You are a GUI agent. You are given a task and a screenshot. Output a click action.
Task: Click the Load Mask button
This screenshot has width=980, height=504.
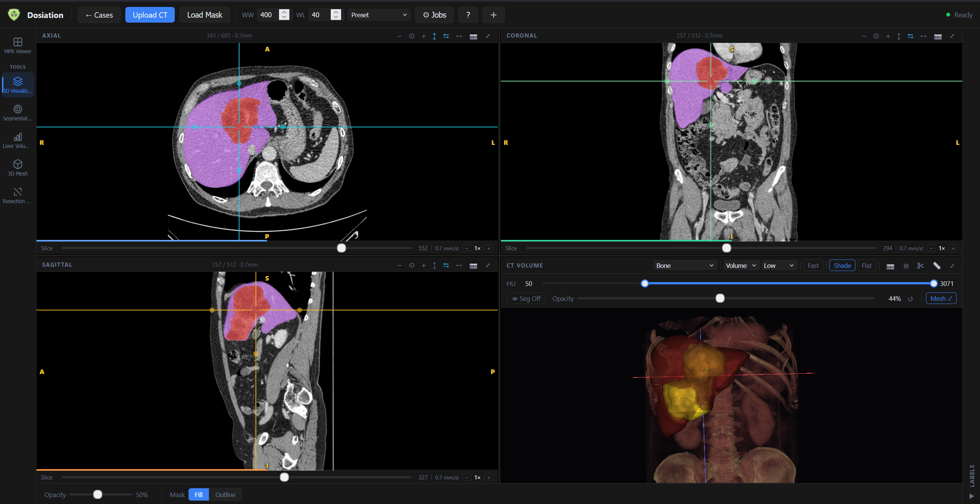click(x=205, y=15)
